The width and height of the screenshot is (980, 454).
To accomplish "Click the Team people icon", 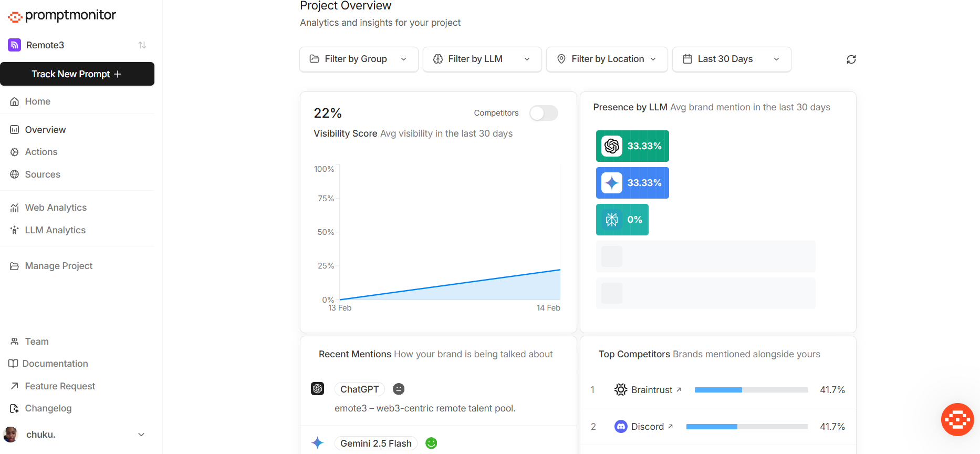I will pyautogui.click(x=15, y=342).
